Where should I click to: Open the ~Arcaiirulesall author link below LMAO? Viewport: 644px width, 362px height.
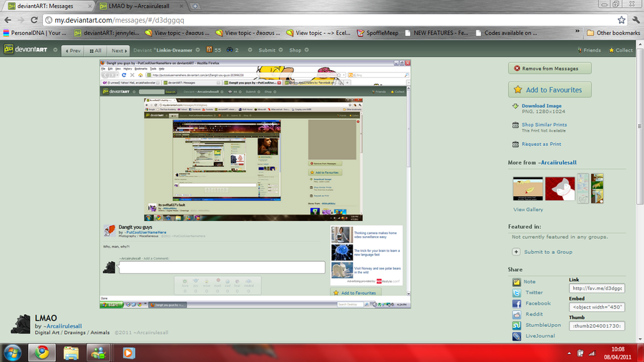(x=62, y=326)
